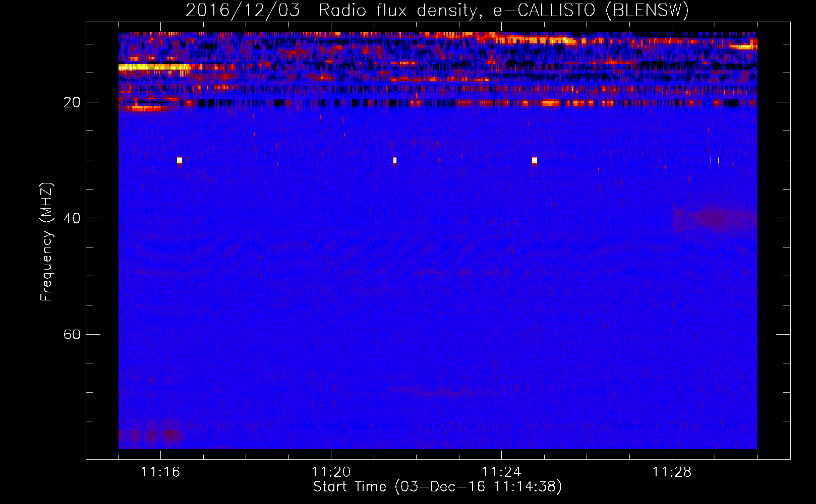
Task: Click the 60 MHz frequency tick label
Action: (72, 334)
